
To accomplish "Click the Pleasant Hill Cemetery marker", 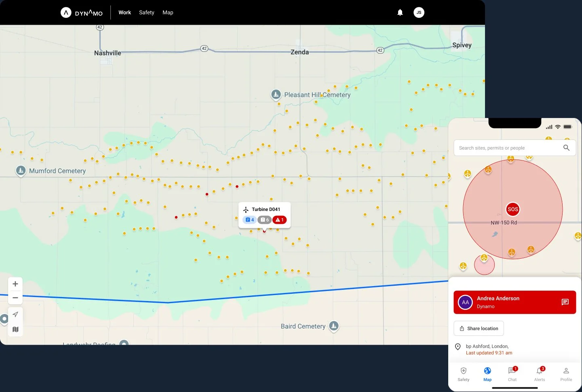I will (276, 95).
